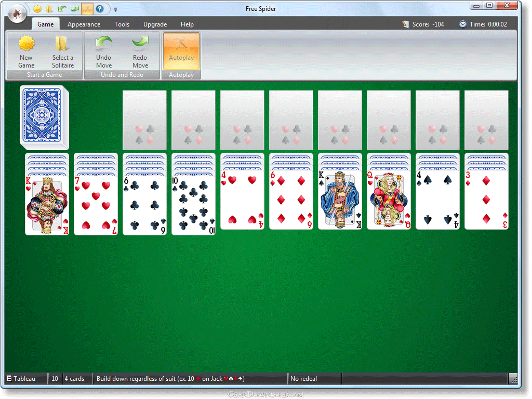This screenshot has width=532, height=399.
Task: Select the 6 of clubs card
Action: point(144,205)
